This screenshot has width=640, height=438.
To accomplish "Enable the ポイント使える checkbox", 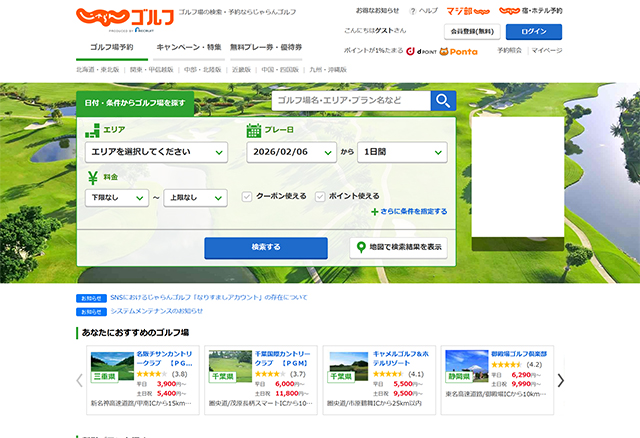I will (320, 197).
